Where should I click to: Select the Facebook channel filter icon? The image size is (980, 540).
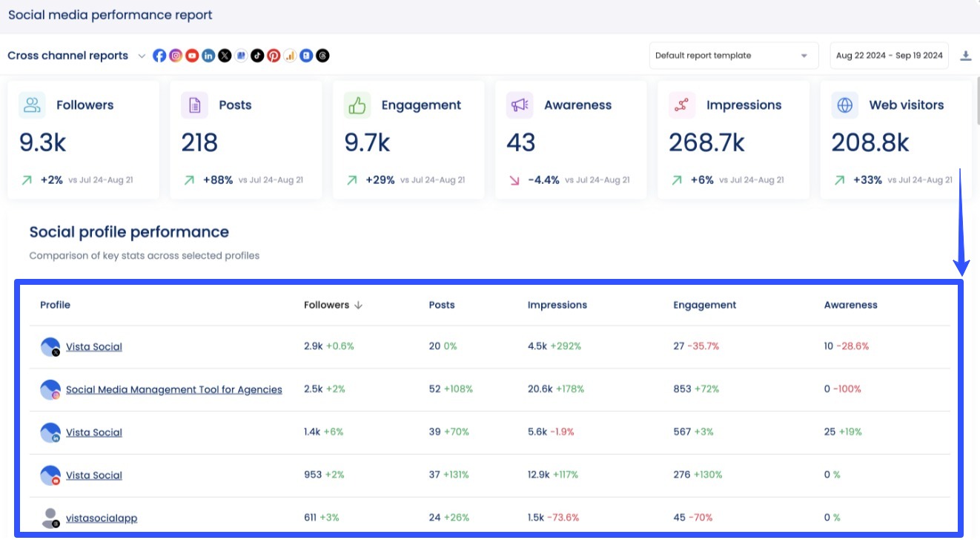(x=159, y=55)
